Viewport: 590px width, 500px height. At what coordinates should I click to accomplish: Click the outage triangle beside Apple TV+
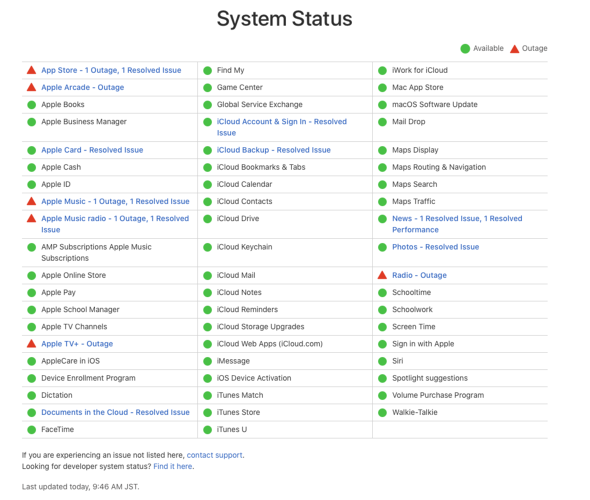tap(32, 344)
